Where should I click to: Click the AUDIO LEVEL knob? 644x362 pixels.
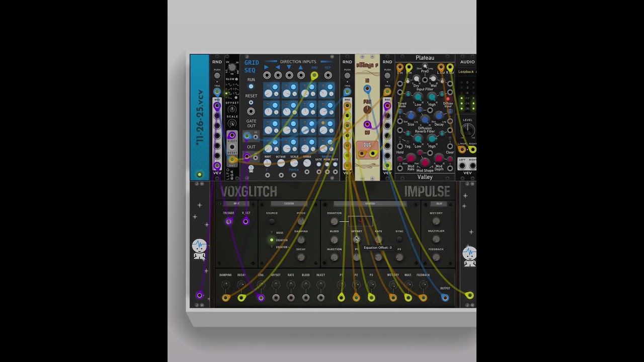click(x=468, y=130)
